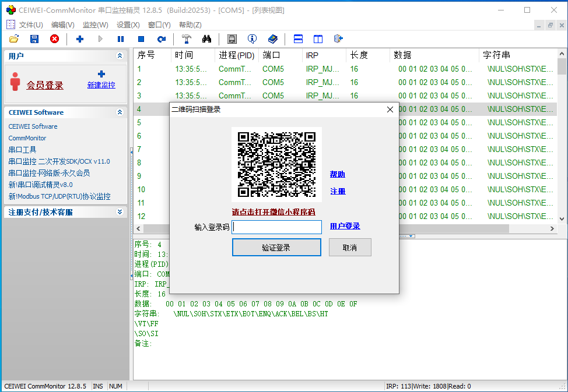Viewport: 568px width, 392px height.
Task: Click the horizontal split layout icon
Action: (298, 39)
